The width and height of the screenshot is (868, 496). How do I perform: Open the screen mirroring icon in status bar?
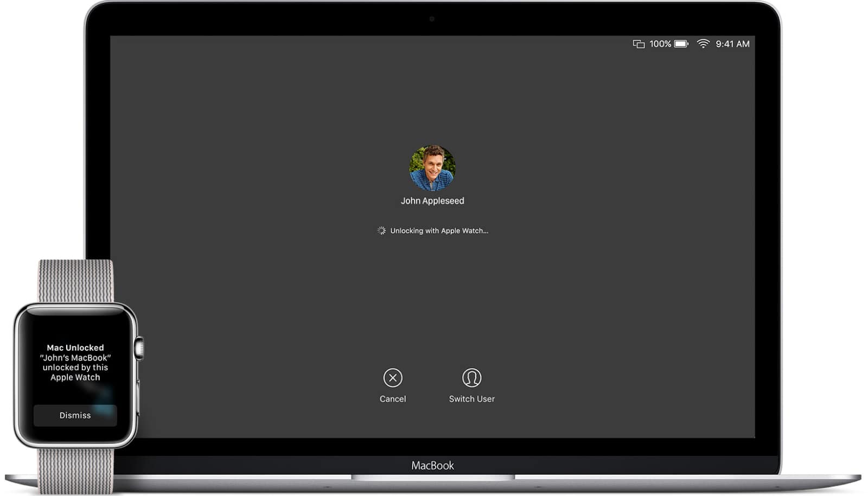tap(639, 44)
